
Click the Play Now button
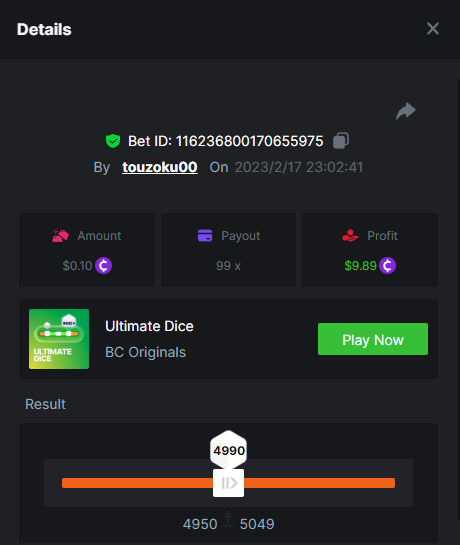tap(373, 339)
